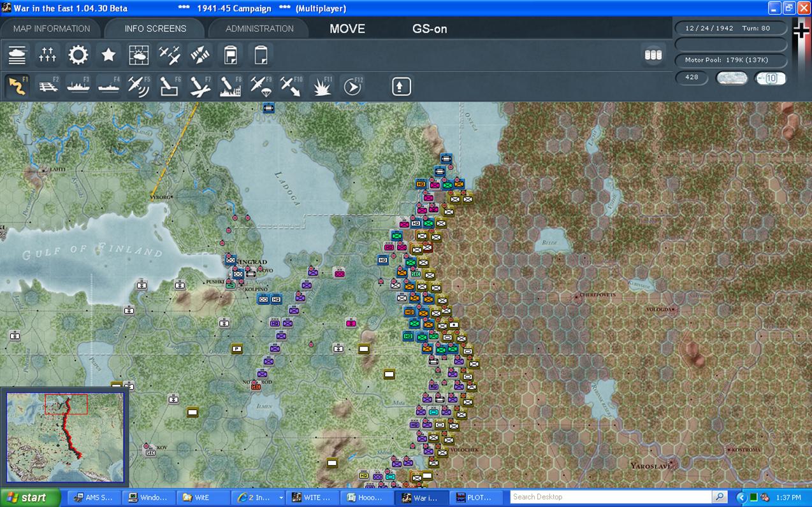Click the Vyborg city label on map
The image size is (812, 507).
[x=160, y=197]
